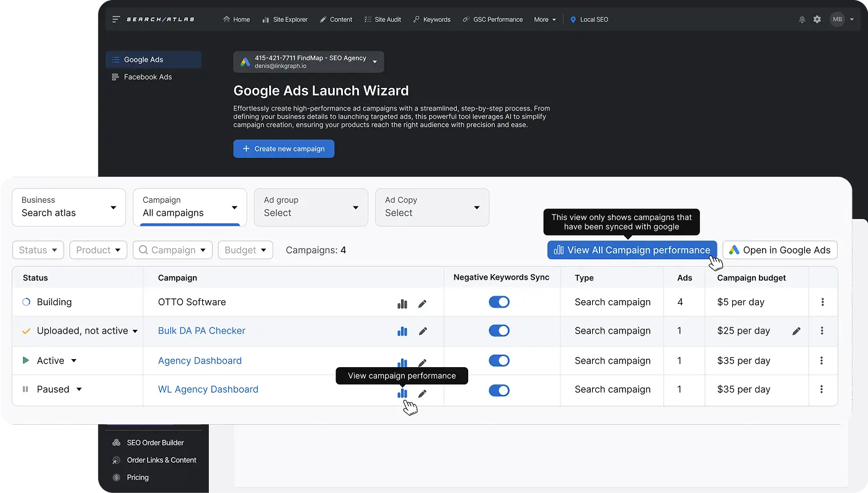The height and width of the screenshot is (493, 868).
Task: Open the Budget filter dropdown
Action: [x=246, y=250]
